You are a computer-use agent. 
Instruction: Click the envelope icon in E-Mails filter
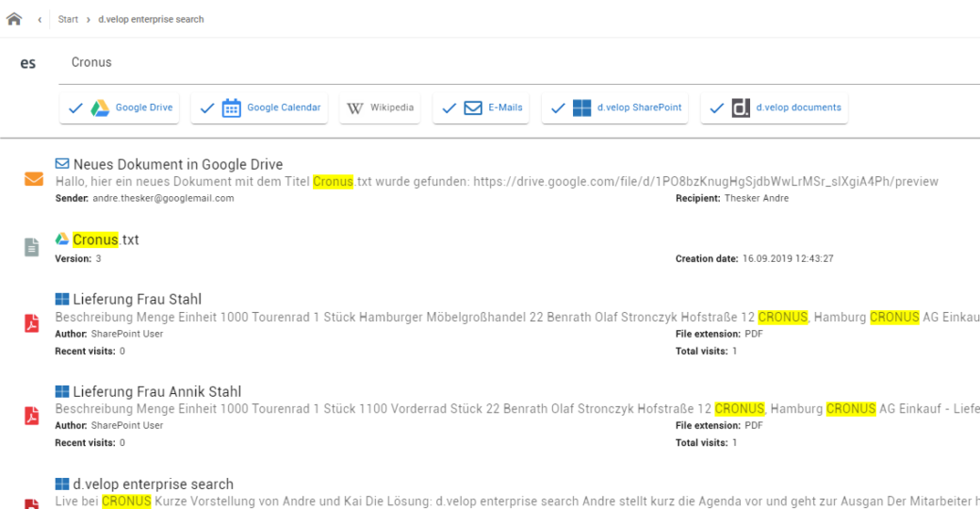point(473,108)
